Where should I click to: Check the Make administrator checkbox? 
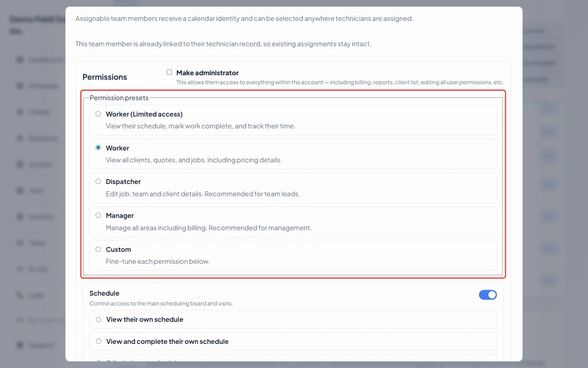[169, 72]
